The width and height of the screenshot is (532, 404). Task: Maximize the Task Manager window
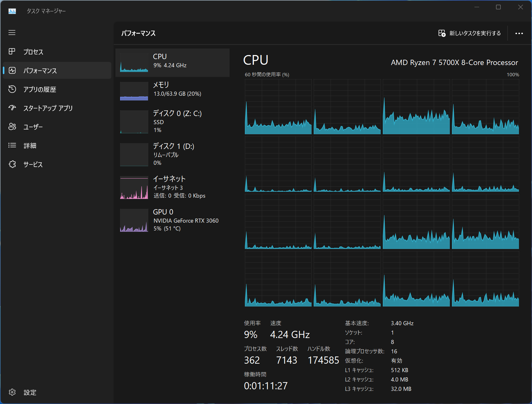[499, 7]
